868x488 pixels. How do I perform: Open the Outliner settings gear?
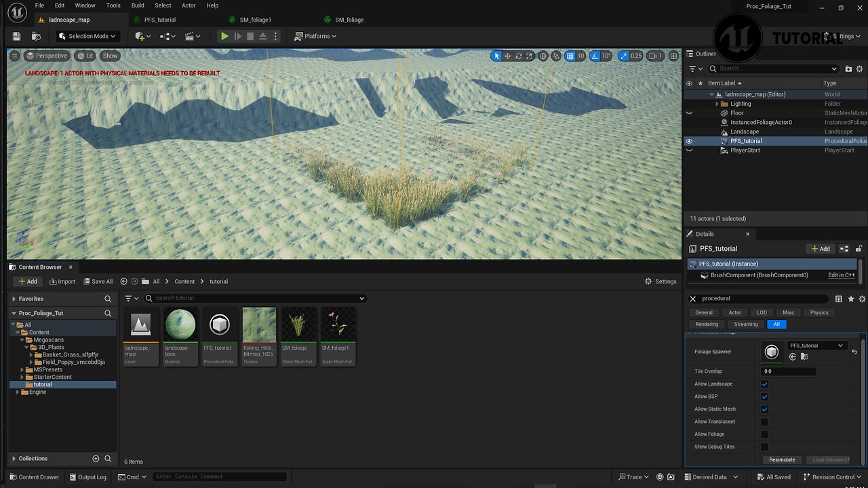point(860,68)
